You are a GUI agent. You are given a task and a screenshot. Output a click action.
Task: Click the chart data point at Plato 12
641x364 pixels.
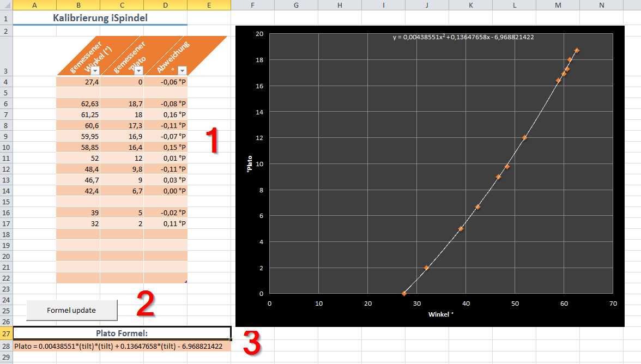(x=524, y=138)
